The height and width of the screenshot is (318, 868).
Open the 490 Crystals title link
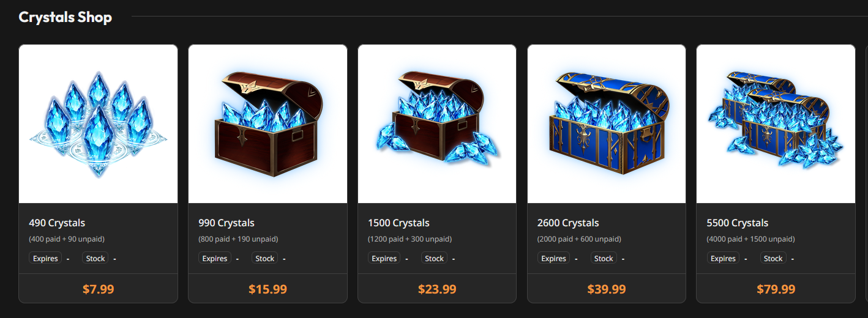coord(57,223)
